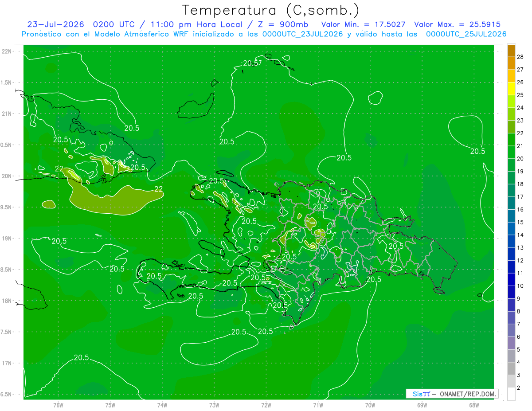Screen dimensions: 532x411
Task: Click the legend value '14'
Action: (520, 235)
